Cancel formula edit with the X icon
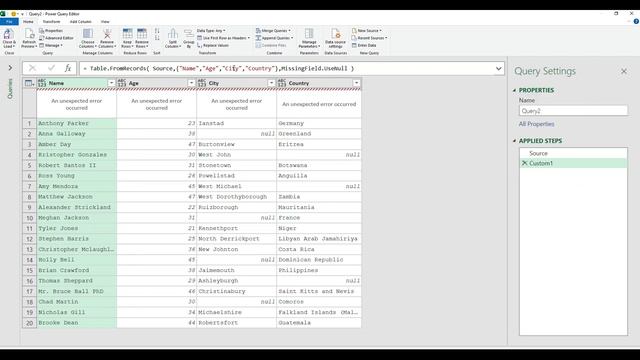This screenshot has width=640, height=360. pos(32,68)
